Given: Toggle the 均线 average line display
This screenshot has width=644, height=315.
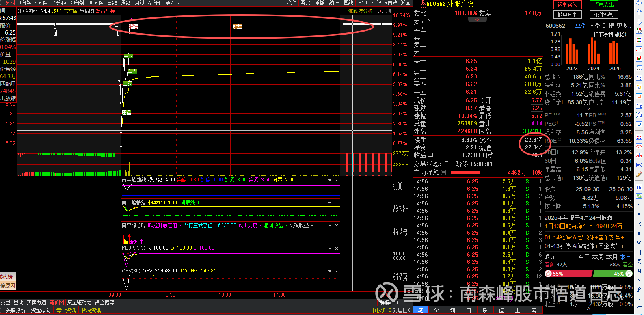Looking at the screenshot, I should [56, 11].
